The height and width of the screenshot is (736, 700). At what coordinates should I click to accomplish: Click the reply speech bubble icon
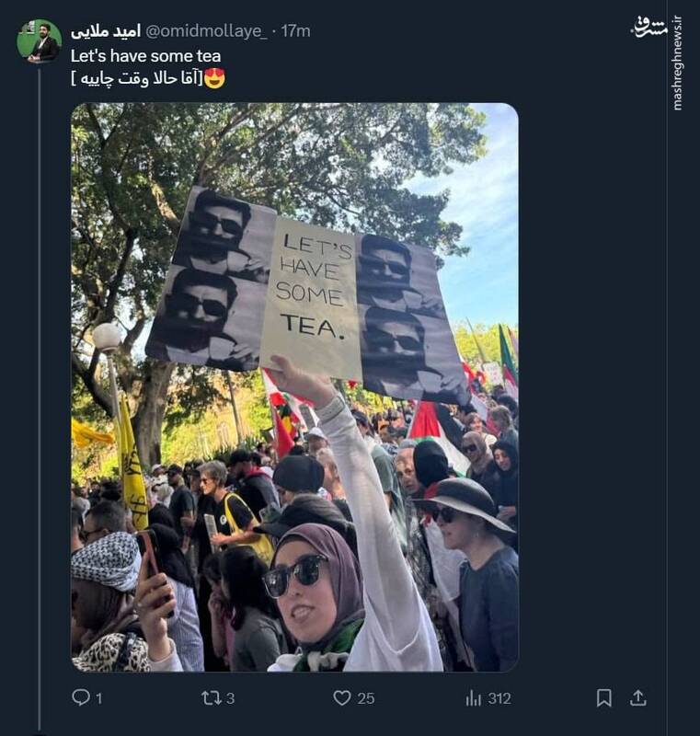(81, 698)
